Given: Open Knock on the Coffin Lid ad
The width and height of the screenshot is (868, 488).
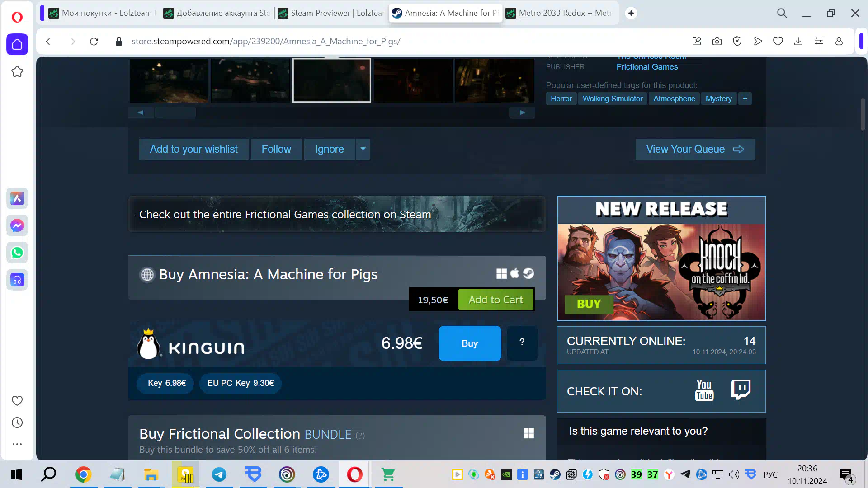Looking at the screenshot, I should pos(661,258).
